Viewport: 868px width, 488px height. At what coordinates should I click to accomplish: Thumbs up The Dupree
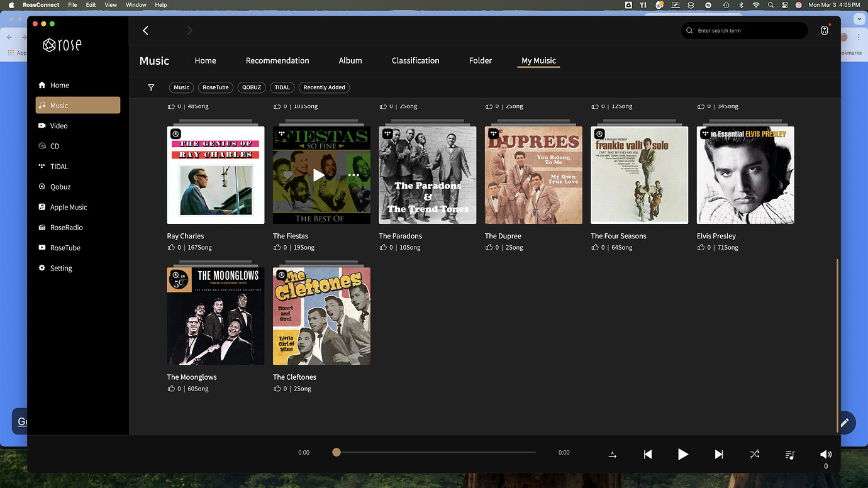pos(489,247)
